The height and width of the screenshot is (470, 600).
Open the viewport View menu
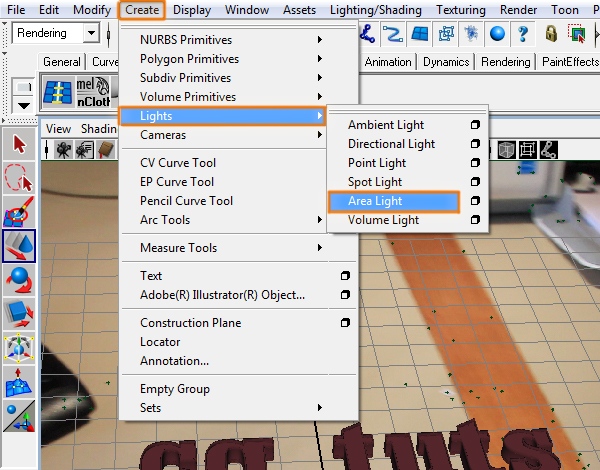pyautogui.click(x=58, y=129)
